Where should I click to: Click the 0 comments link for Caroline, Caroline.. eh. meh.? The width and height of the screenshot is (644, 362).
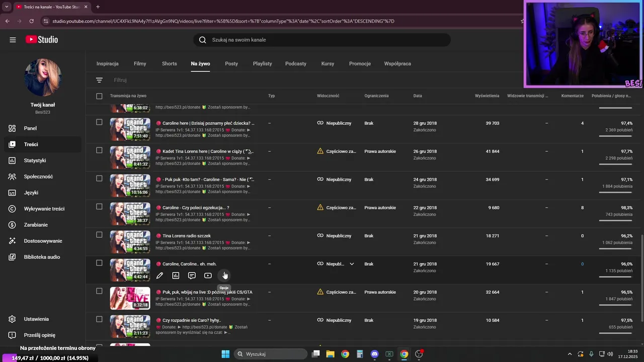tap(583, 264)
